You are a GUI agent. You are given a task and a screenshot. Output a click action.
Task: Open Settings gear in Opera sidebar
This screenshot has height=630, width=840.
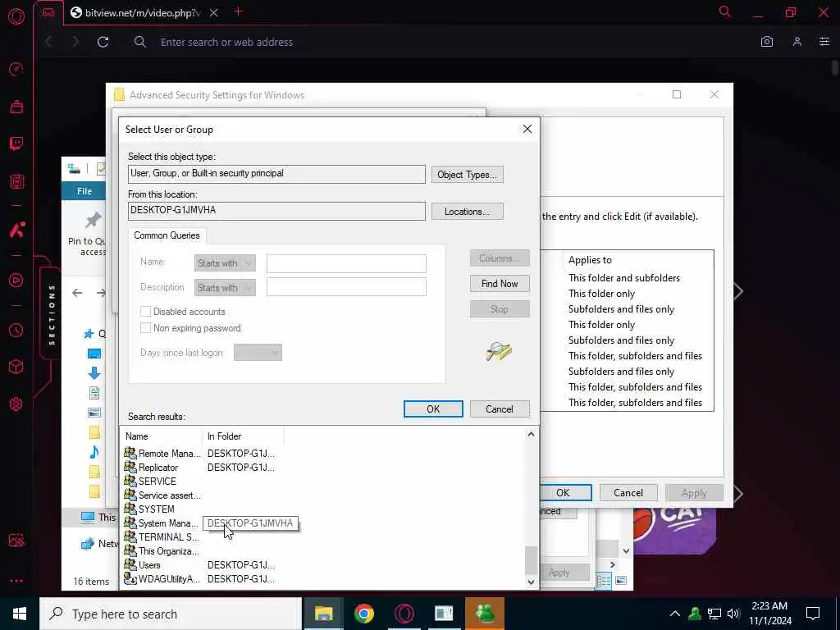16,404
